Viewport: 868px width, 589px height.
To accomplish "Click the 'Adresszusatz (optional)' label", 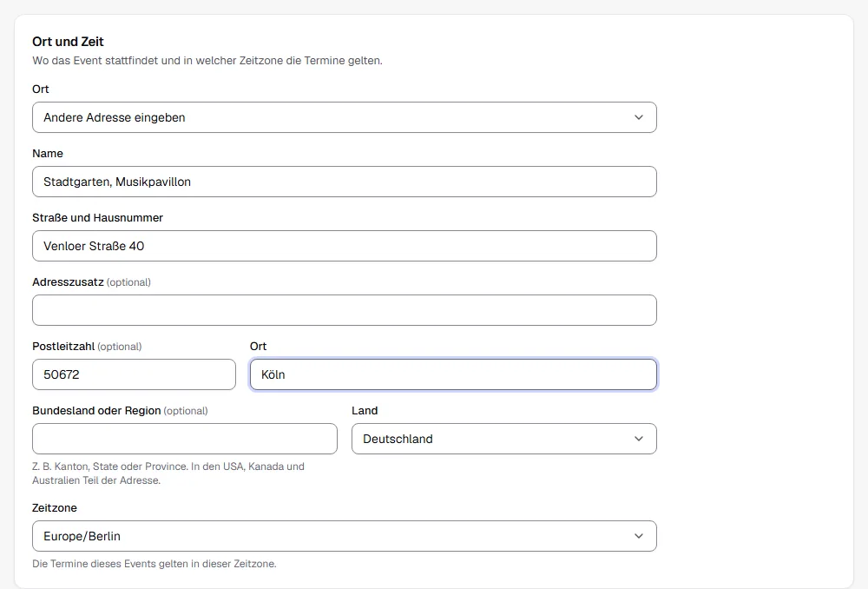I will [91, 282].
